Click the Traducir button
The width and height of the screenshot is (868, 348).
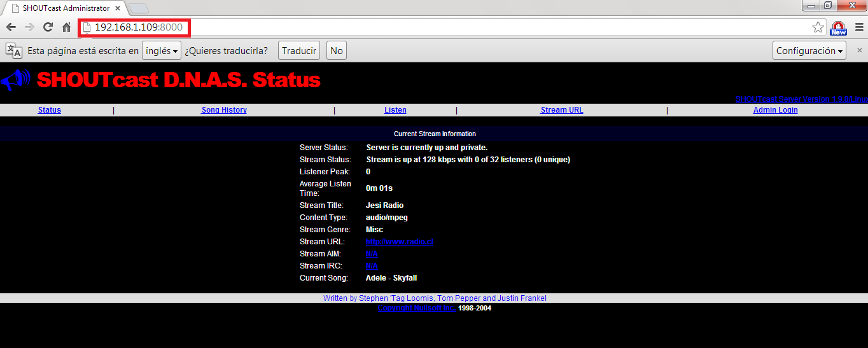click(299, 50)
